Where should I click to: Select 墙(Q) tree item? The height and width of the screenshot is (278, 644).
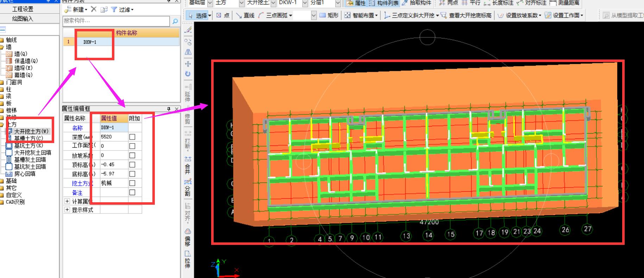click(21, 54)
